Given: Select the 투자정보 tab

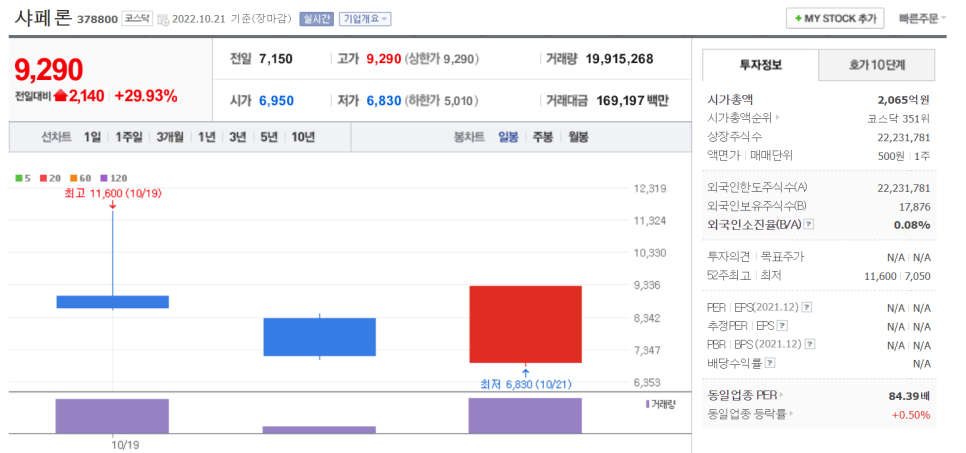Looking at the screenshot, I should pos(760,65).
